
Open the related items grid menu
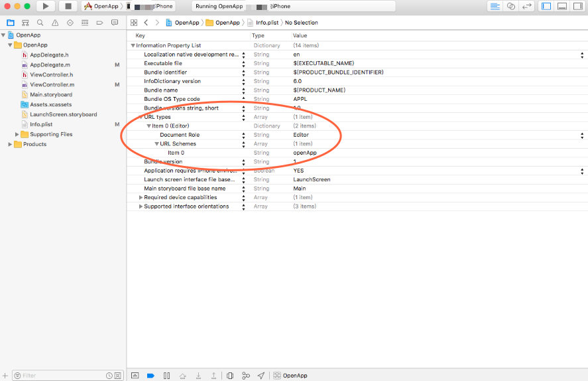coord(134,23)
